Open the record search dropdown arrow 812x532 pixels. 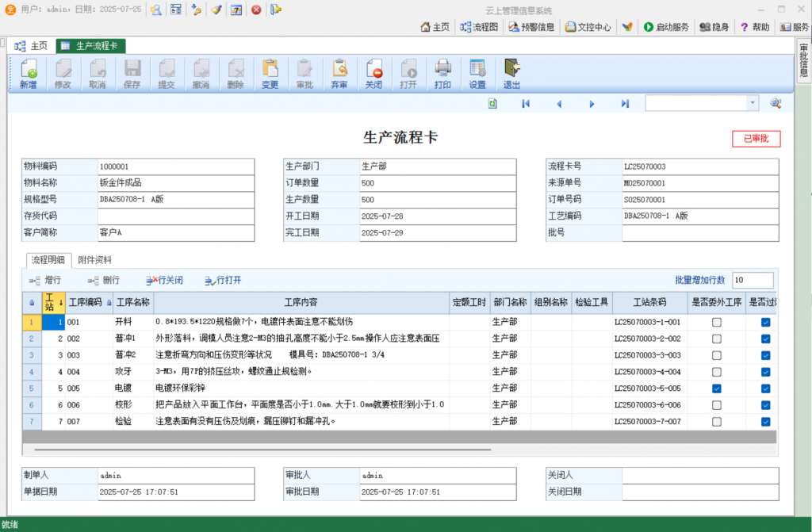753,103
